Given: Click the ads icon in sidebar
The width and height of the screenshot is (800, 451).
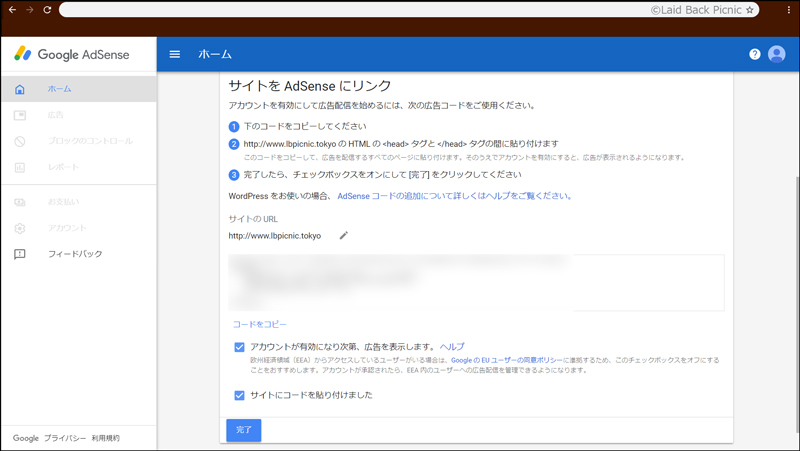Looking at the screenshot, I should pos(20,115).
